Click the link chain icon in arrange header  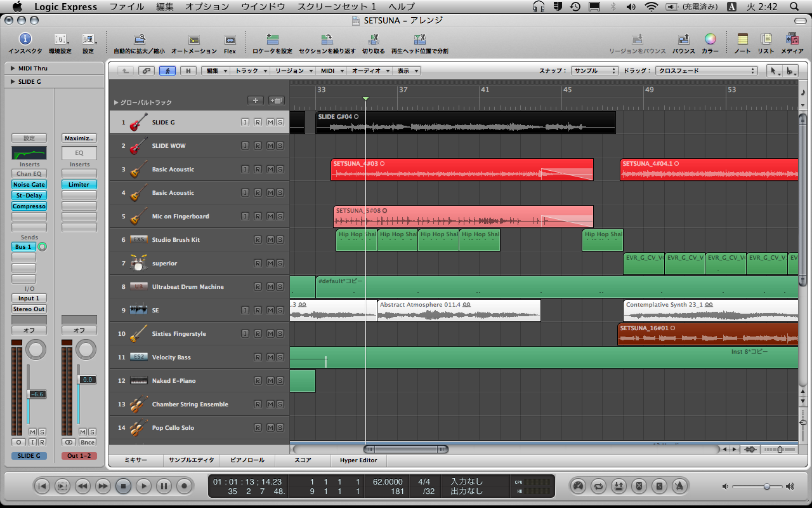[147, 70]
